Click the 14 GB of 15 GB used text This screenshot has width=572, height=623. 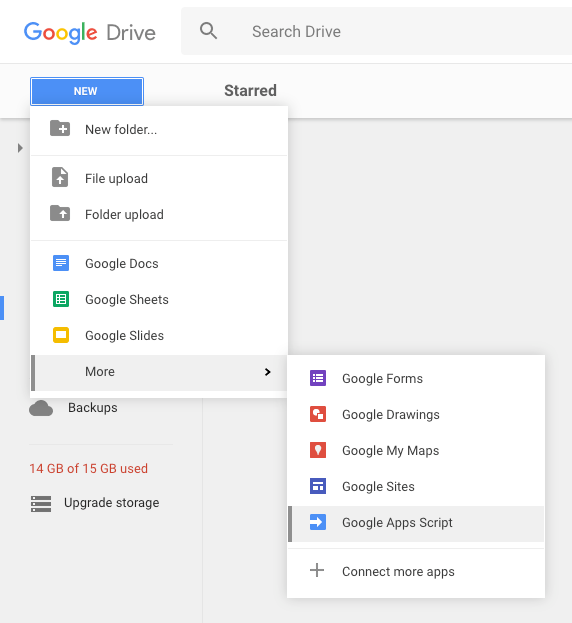pos(89,468)
